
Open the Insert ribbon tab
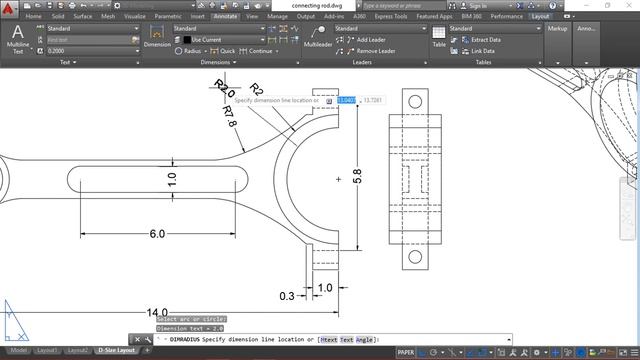(198, 16)
